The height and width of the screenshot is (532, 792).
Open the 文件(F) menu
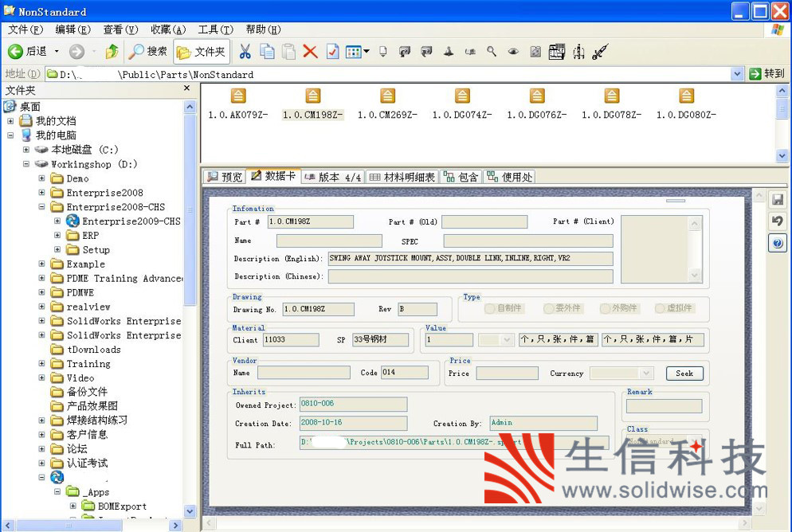[25, 29]
